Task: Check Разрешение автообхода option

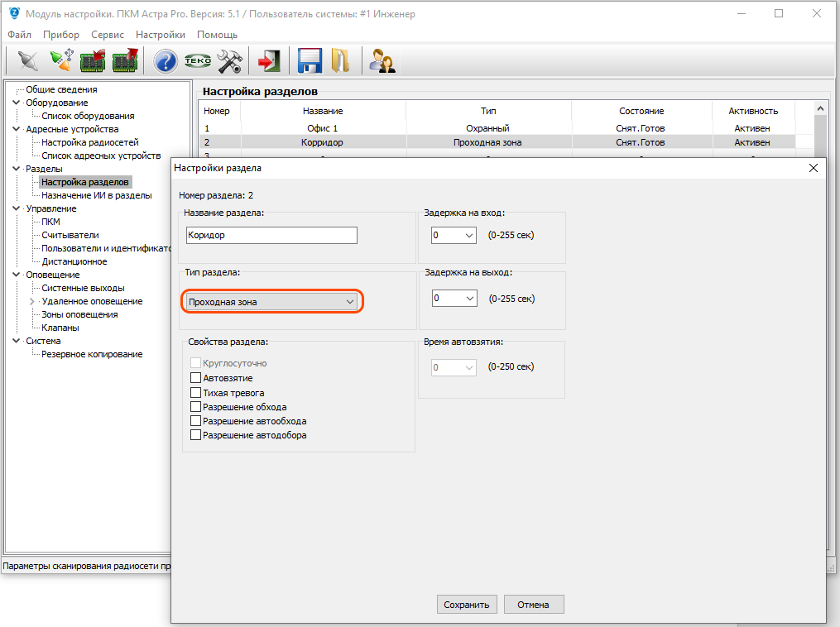Action: pos(195,421)
